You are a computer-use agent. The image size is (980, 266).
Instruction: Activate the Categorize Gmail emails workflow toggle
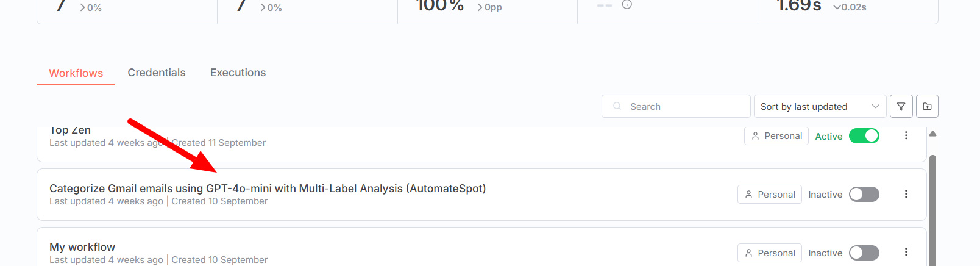(864, 194)
